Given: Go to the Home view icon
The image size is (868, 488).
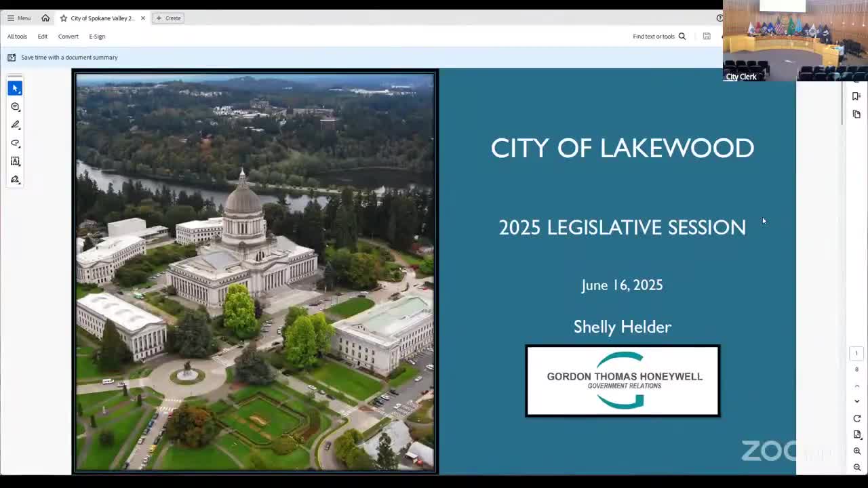Looking at the screenshot, I should (45, 18).
